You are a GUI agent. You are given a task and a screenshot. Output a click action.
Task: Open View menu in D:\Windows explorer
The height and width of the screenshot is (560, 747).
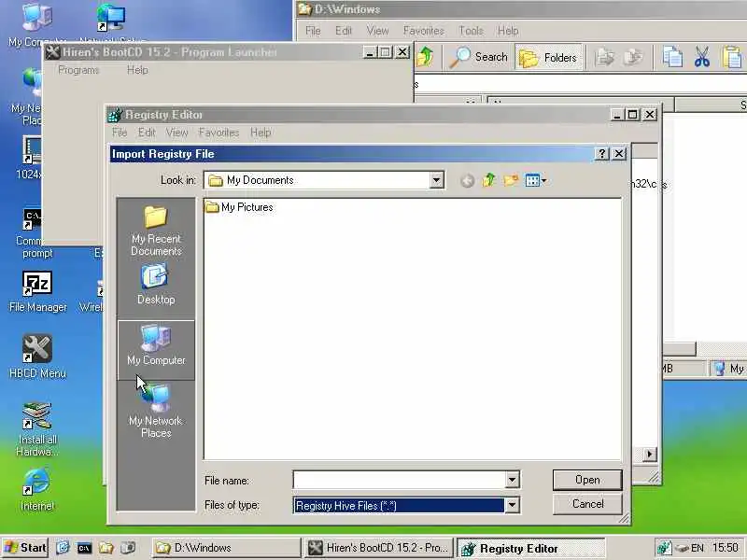377,31
